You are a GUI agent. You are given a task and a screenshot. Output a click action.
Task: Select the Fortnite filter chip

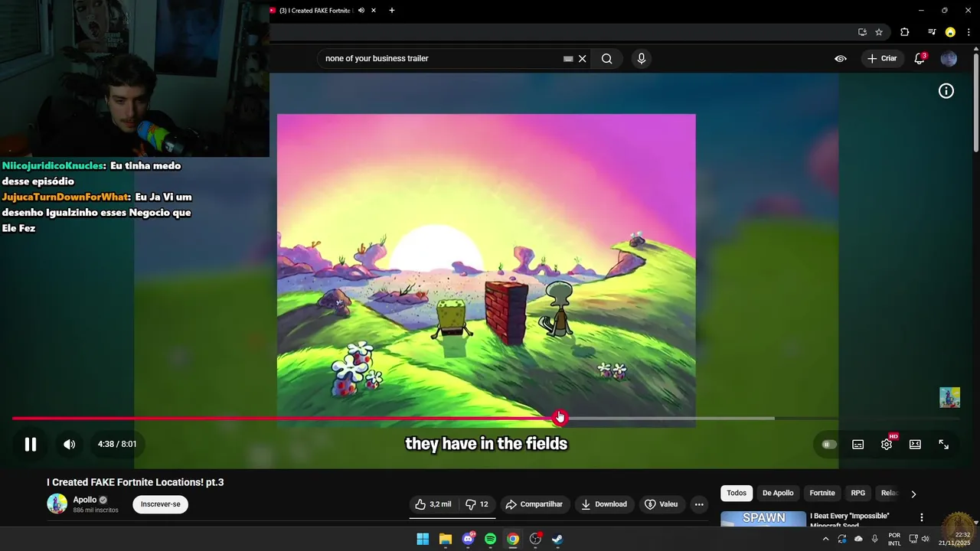click(x=822, y=494)
